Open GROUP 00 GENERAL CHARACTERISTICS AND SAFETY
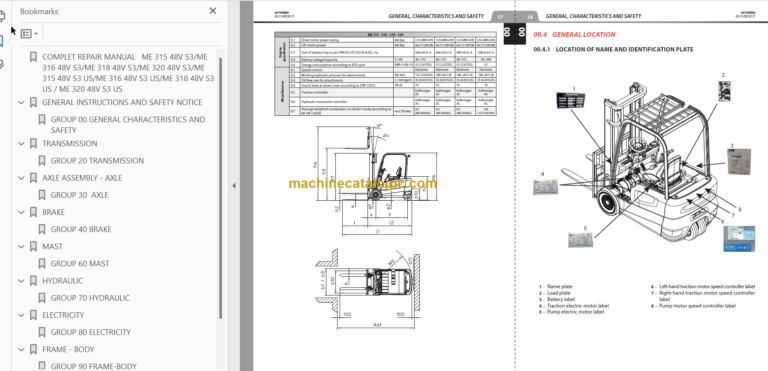The width and height of the screenshot is (768, 371). 128,124
